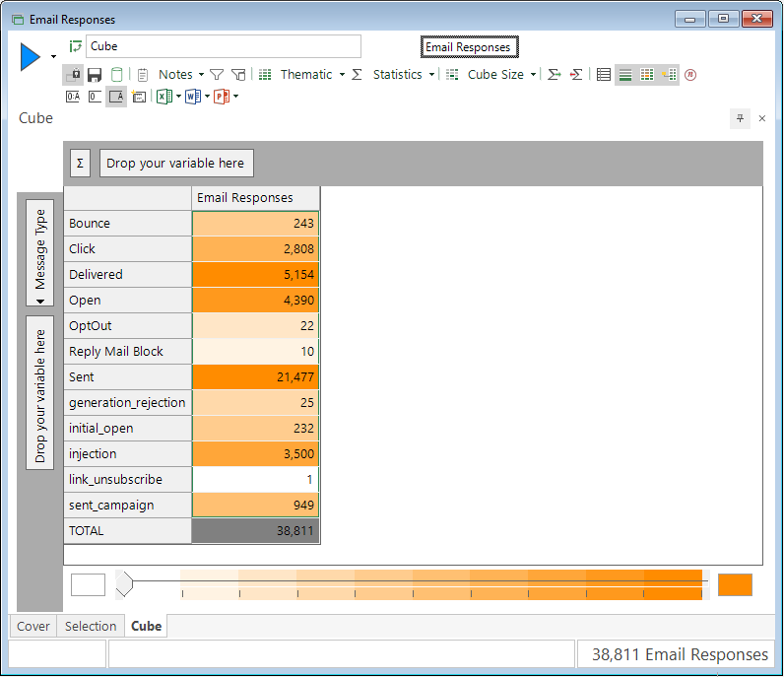Screen dimensions: 784x677
Task: Click the red circled n icon
Action: coord(690,75)
